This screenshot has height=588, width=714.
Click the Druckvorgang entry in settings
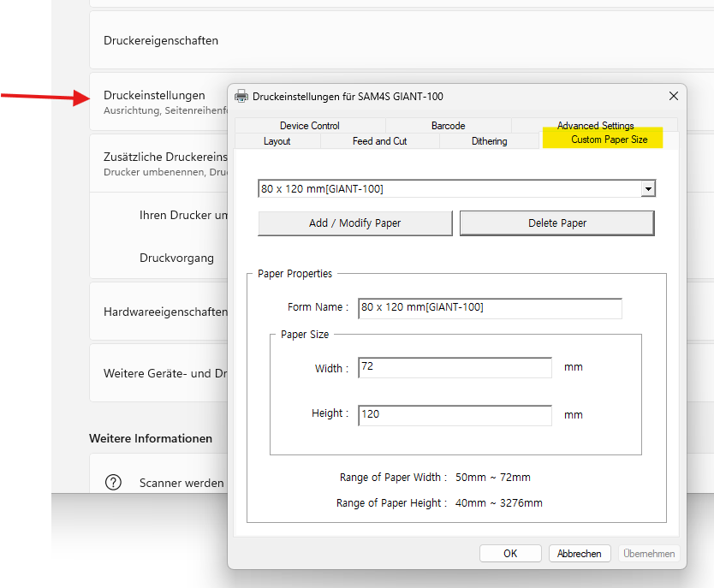[176, 258]
